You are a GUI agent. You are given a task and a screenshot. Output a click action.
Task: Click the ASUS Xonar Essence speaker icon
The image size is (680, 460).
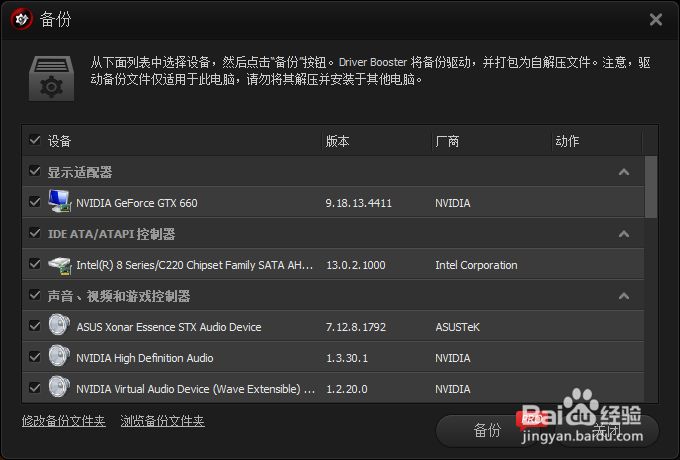tap(59, 325)
